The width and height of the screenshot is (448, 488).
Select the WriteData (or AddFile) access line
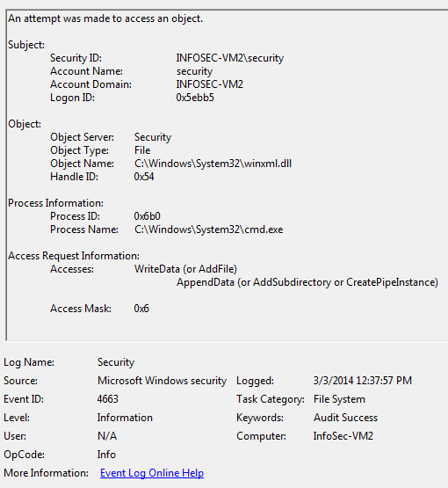[185, 269]
